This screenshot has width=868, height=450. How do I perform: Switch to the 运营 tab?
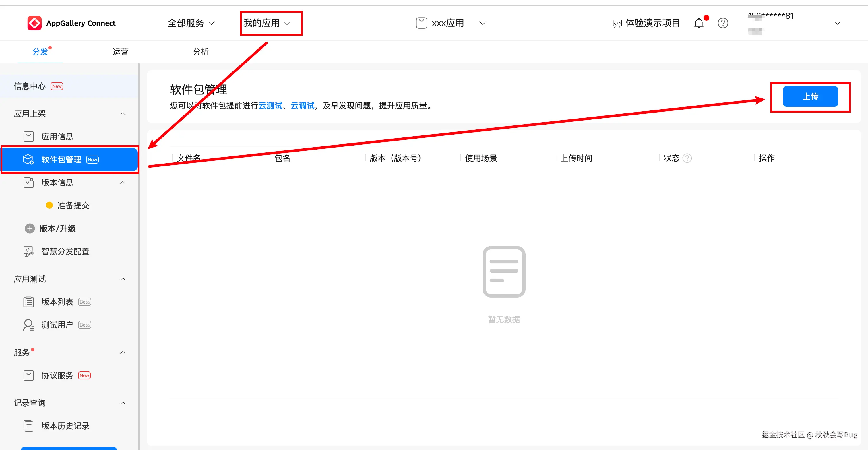120,52
